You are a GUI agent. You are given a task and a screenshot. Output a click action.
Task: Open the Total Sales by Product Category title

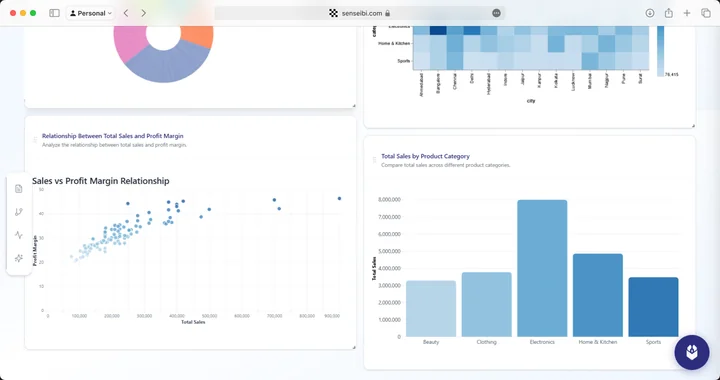[425, 156]
